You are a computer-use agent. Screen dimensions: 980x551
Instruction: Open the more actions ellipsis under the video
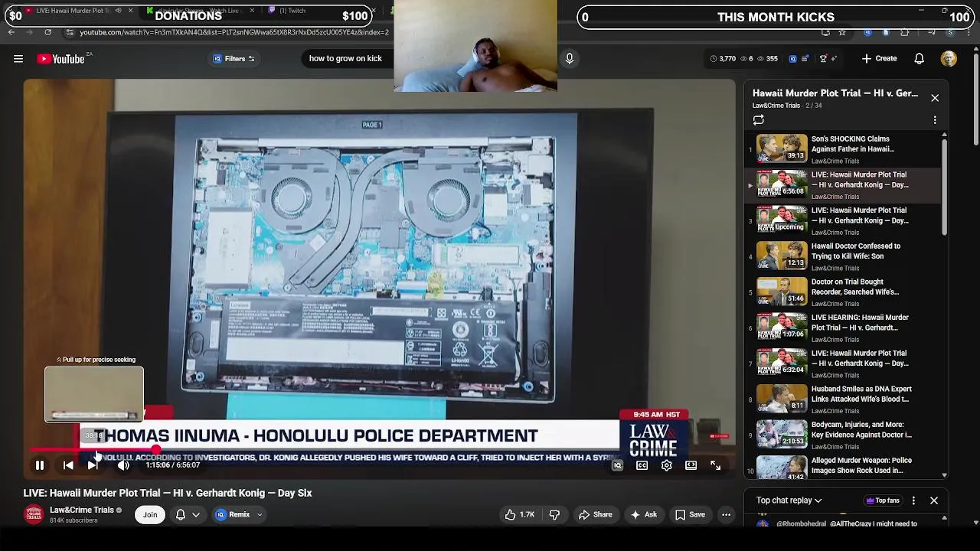point(726,515)
